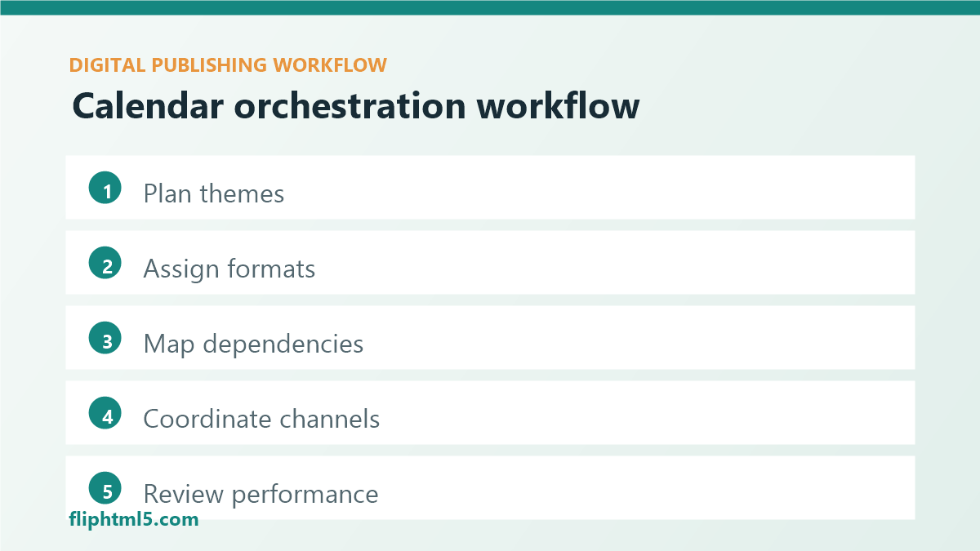Click the step 5 number badge

click(x=105, y=489)
